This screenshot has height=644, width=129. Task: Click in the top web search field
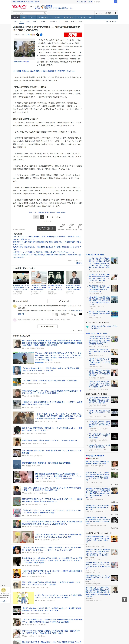coord(103,2)
